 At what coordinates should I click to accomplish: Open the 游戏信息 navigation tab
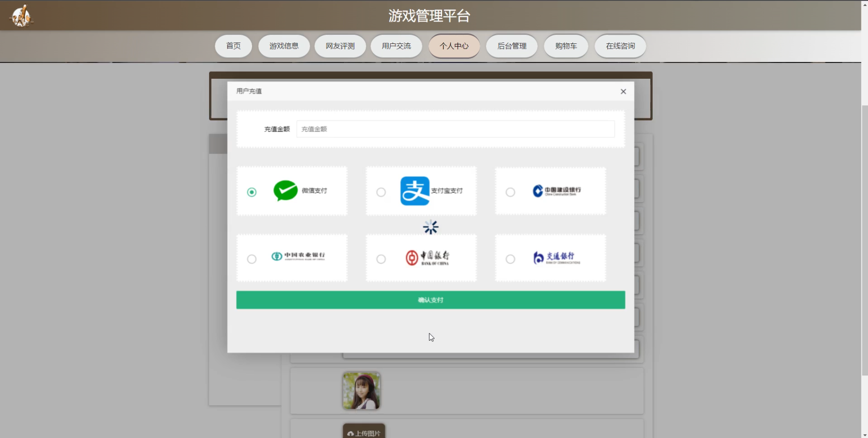coord(284,46)
